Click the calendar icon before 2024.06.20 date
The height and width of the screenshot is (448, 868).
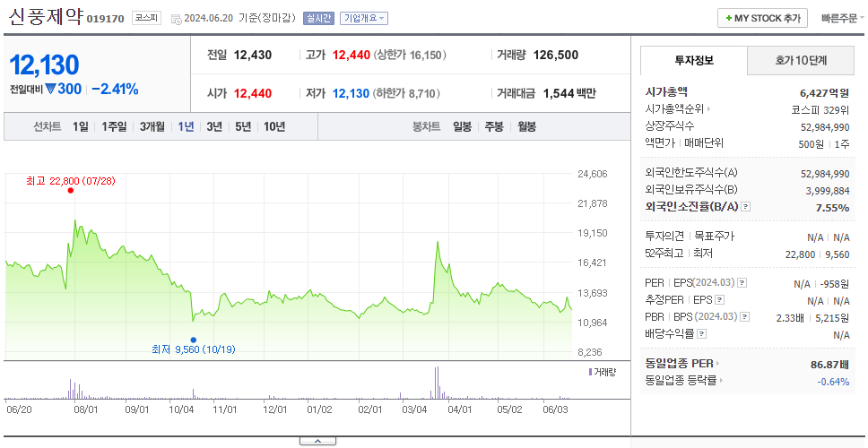(176, 19)
